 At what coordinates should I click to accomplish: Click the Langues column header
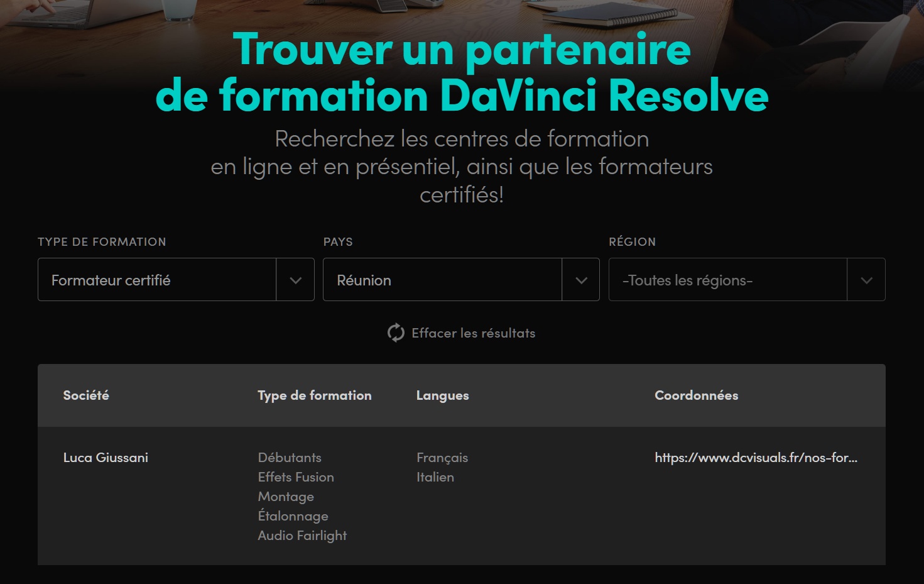pos(442,395)
